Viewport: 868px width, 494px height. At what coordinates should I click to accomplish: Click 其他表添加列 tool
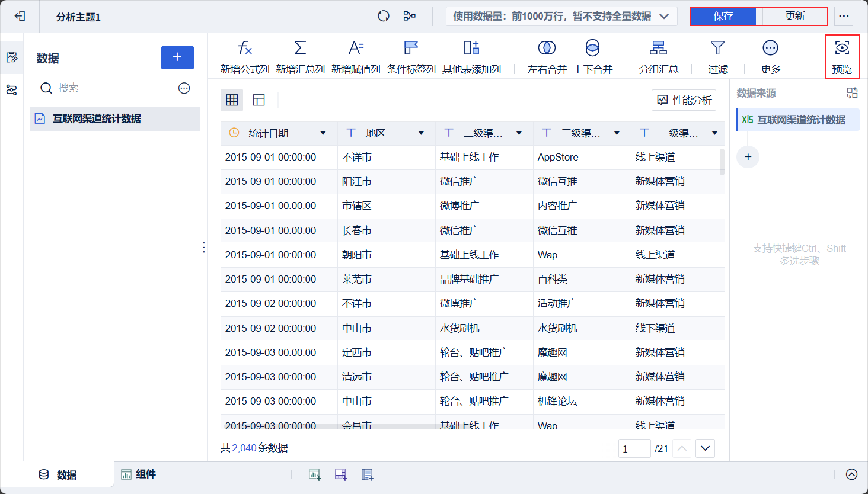472,57
